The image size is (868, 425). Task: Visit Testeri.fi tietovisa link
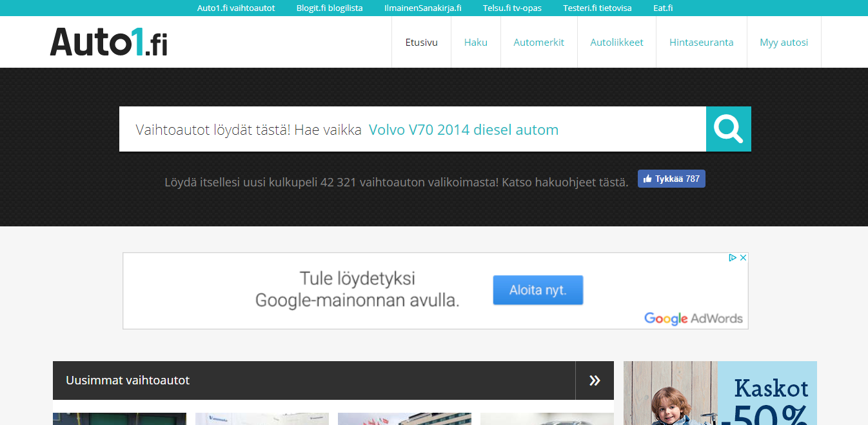click(x=597, y=8)
